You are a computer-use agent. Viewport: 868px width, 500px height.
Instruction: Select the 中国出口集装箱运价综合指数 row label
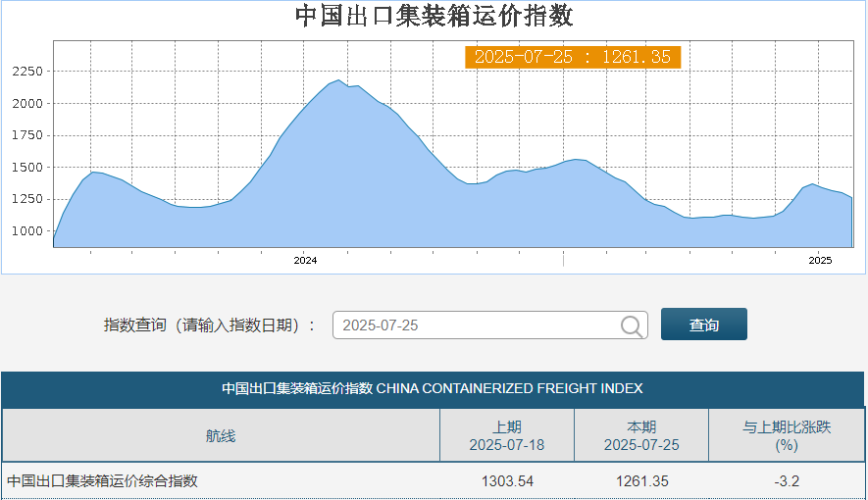103,481
